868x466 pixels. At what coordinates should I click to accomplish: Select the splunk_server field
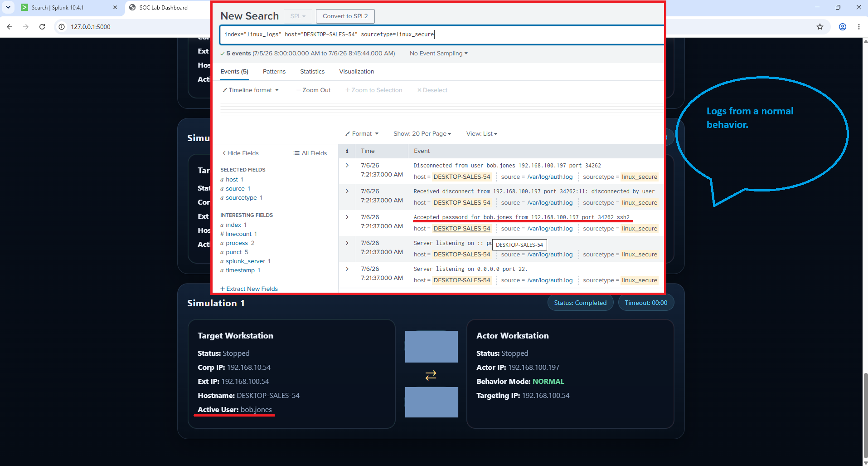pyautogui.click(x=246, y=261)
